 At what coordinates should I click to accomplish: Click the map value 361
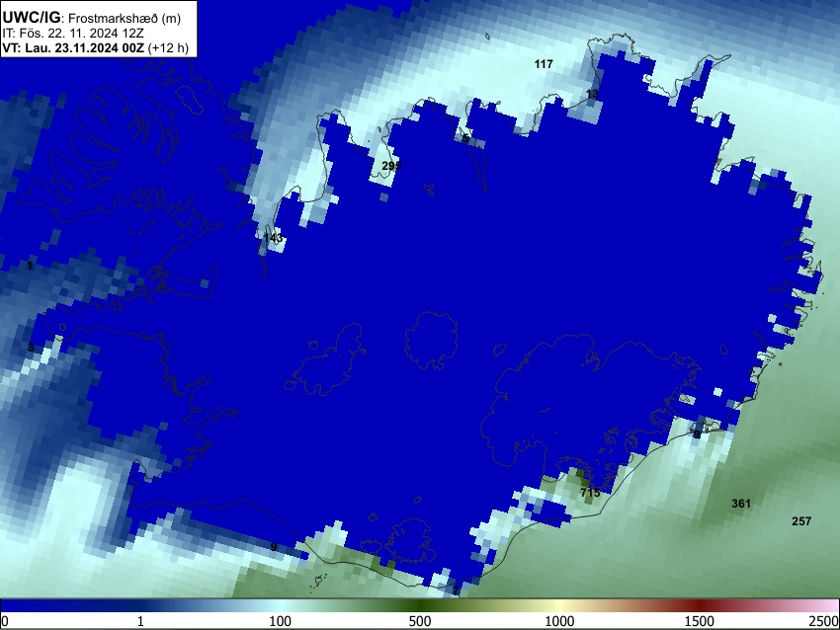point(741,504)
